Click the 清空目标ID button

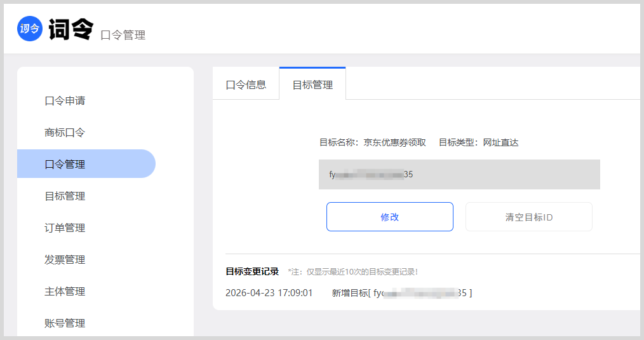point(529,217)
